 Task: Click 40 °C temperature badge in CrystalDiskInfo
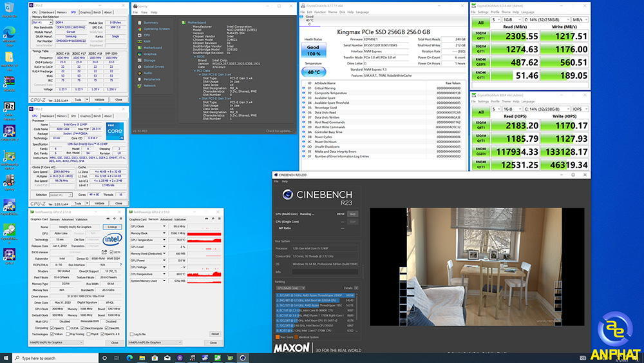pos(314,72)
